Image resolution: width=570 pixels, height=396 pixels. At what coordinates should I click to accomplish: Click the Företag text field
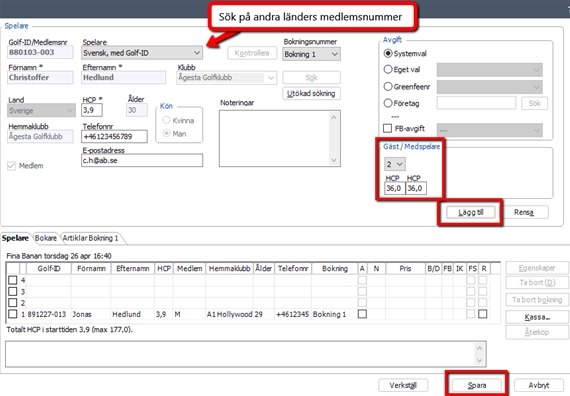pos(476,103)
